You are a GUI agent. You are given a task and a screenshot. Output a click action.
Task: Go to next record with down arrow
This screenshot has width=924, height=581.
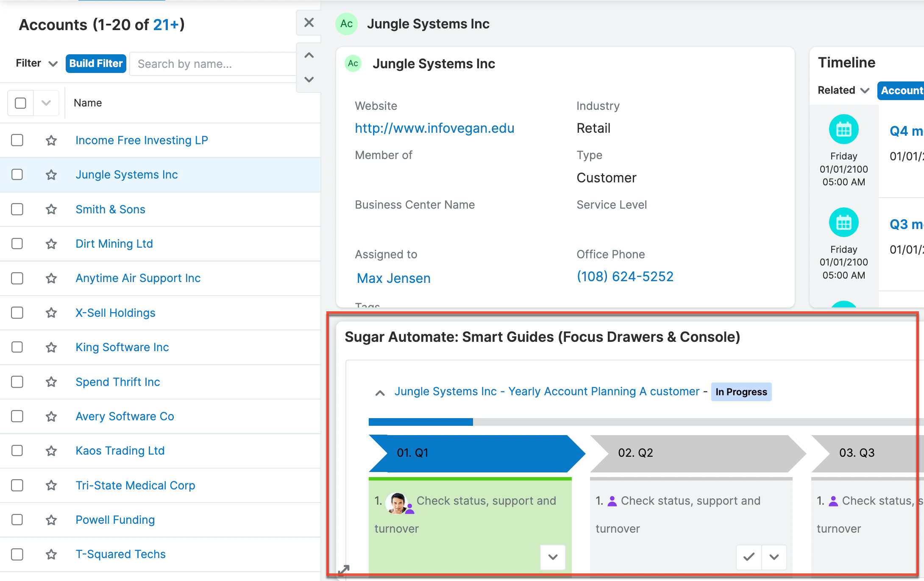coord(309,79)
